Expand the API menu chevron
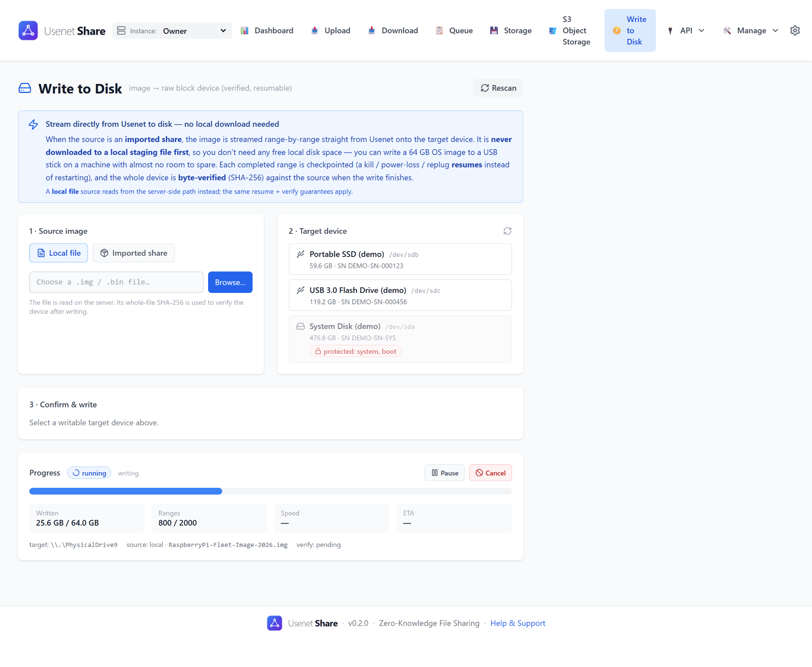This screenshot has width=812, height=667. point(702,30)
